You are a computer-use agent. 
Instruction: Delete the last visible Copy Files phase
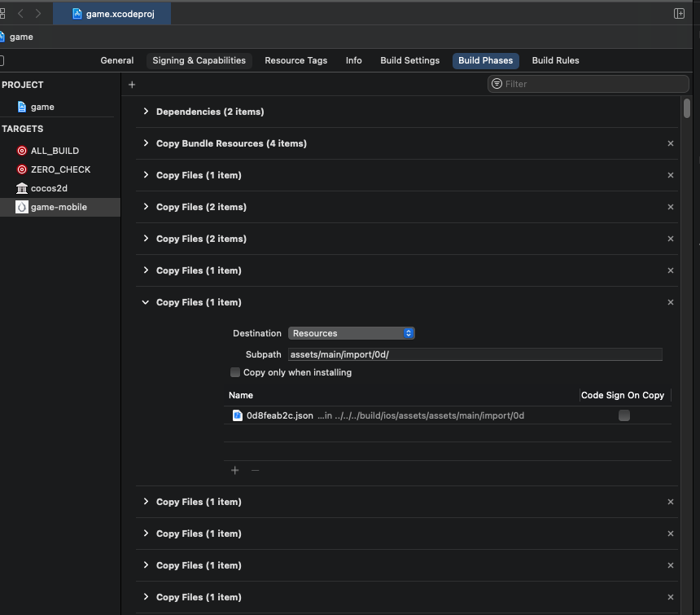coord(671,597)
